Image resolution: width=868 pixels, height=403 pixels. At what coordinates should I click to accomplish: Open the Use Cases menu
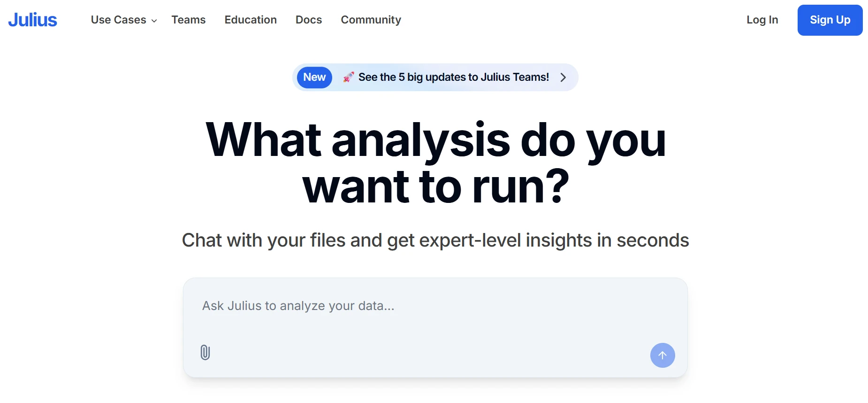click(119, 20)
